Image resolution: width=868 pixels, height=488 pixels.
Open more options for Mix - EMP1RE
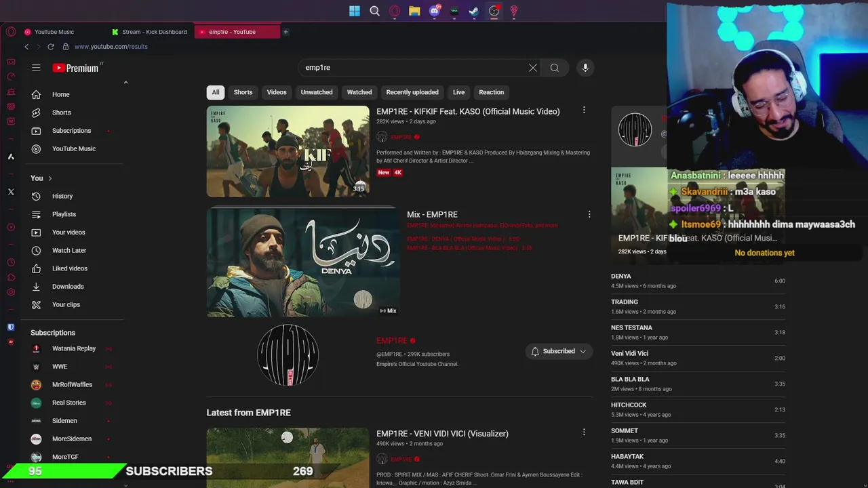pyautogui.click(x=589, y=214)
